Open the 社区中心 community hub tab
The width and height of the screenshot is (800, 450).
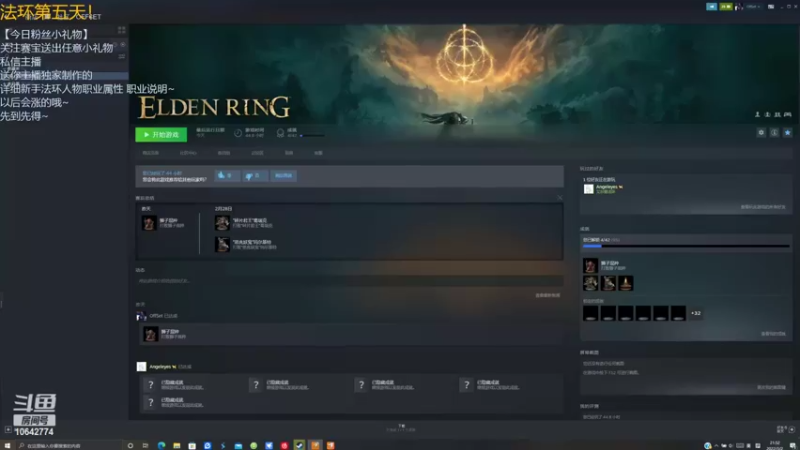coord(188,153)
